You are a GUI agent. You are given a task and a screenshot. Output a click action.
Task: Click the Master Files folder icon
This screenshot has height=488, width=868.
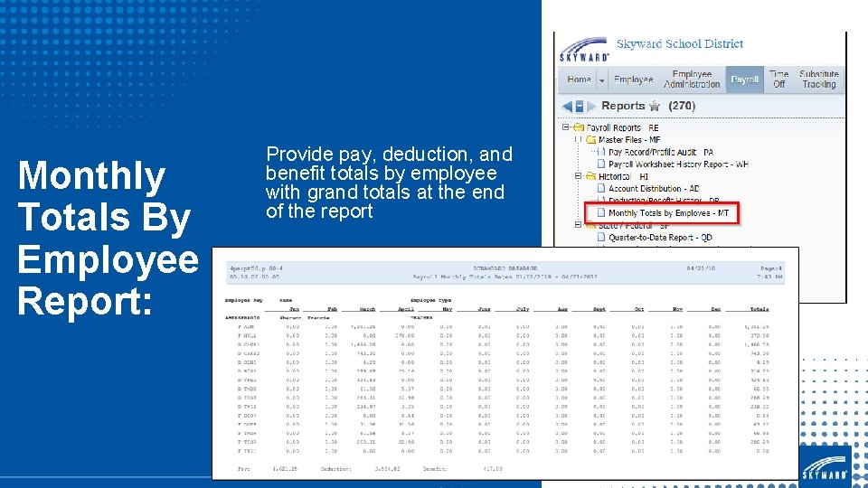coord(590,139)
